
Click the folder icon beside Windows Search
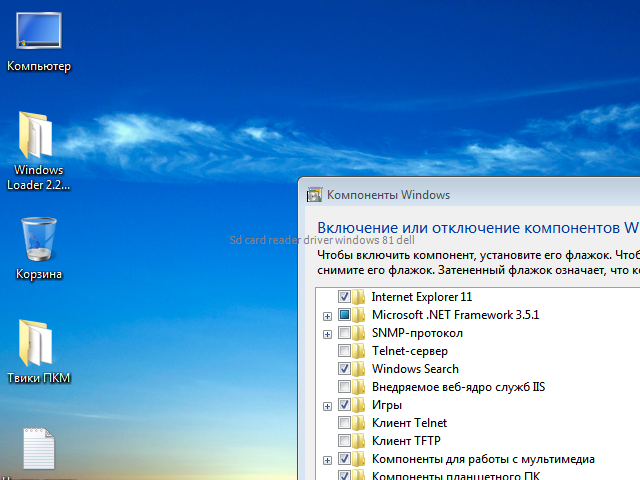[359, 369]
